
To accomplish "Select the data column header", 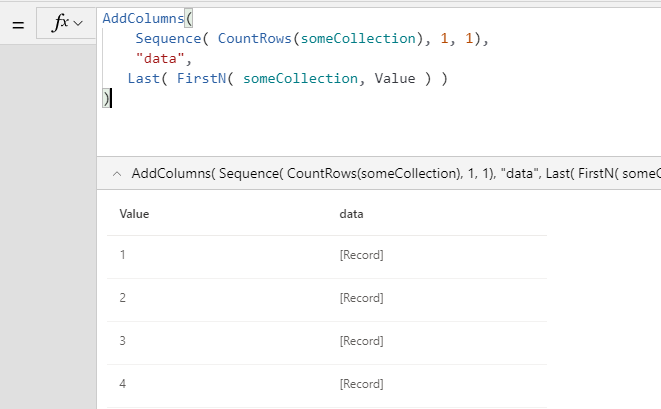I will 351,213.
